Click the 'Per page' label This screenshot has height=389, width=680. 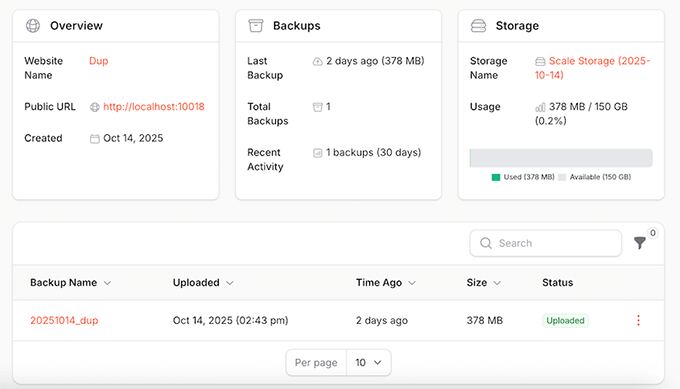tap(316, 363)
